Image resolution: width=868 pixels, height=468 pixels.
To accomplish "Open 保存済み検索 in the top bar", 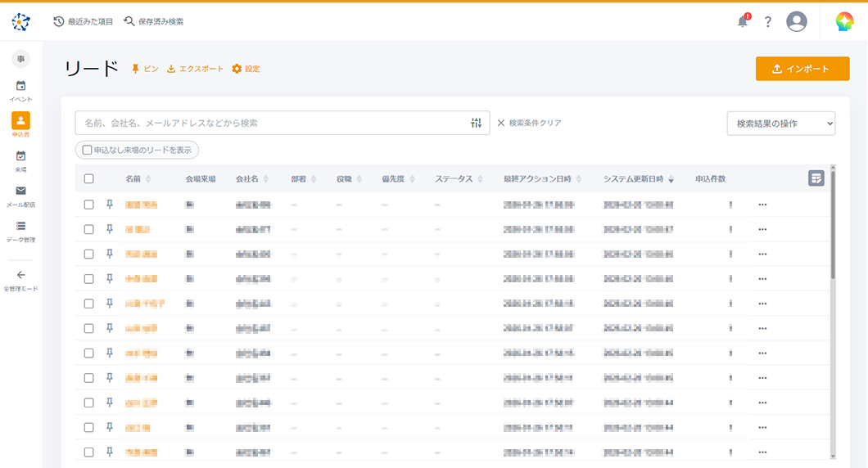I will (x=154, y=21).
